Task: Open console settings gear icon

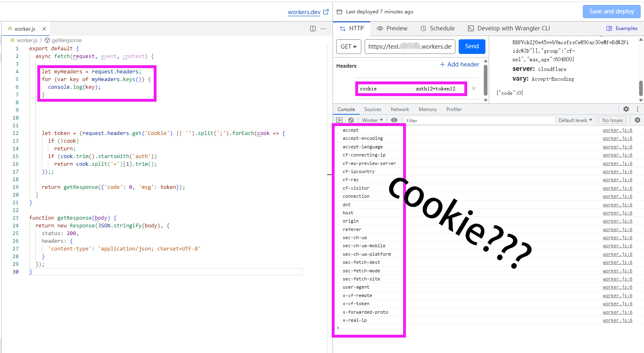Action: 638,120
